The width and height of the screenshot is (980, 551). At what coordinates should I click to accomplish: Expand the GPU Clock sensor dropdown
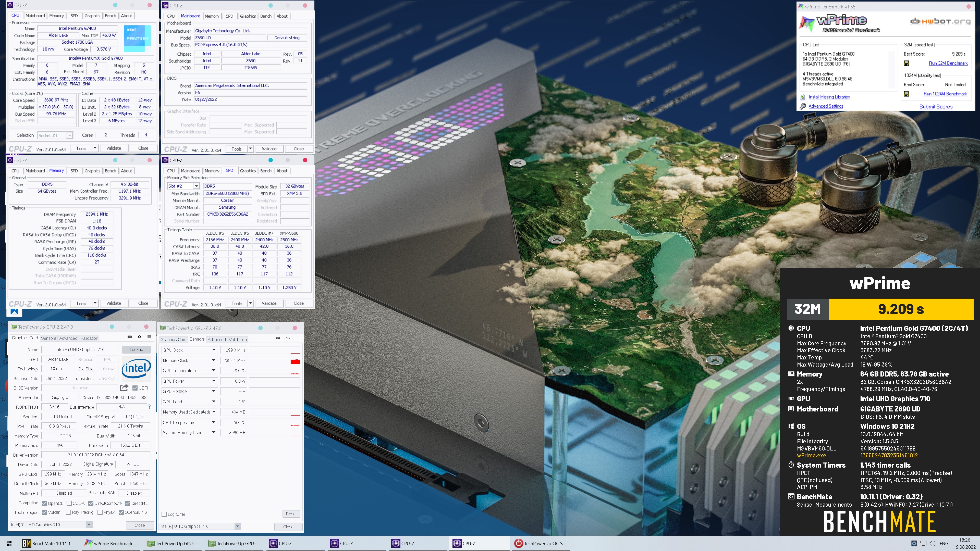click(213, 350)
